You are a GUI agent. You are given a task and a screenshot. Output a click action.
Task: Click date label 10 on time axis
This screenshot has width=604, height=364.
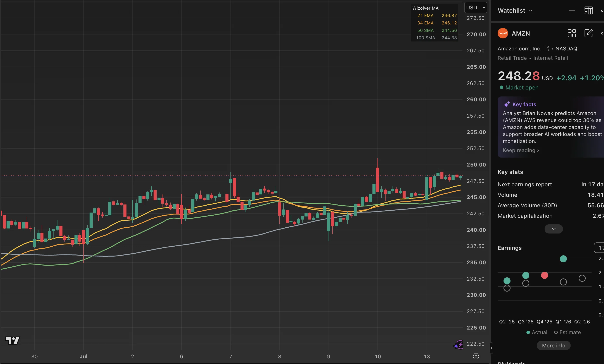(377, 356)
